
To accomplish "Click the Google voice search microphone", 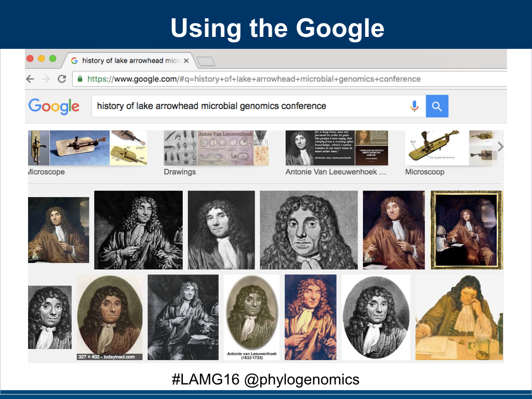I will click(x=414, y=106).
